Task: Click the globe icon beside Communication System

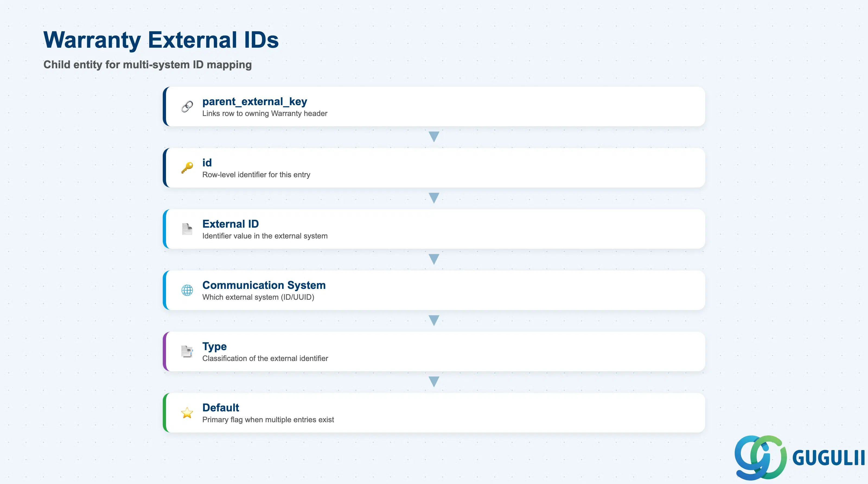Action: point(187,290)
